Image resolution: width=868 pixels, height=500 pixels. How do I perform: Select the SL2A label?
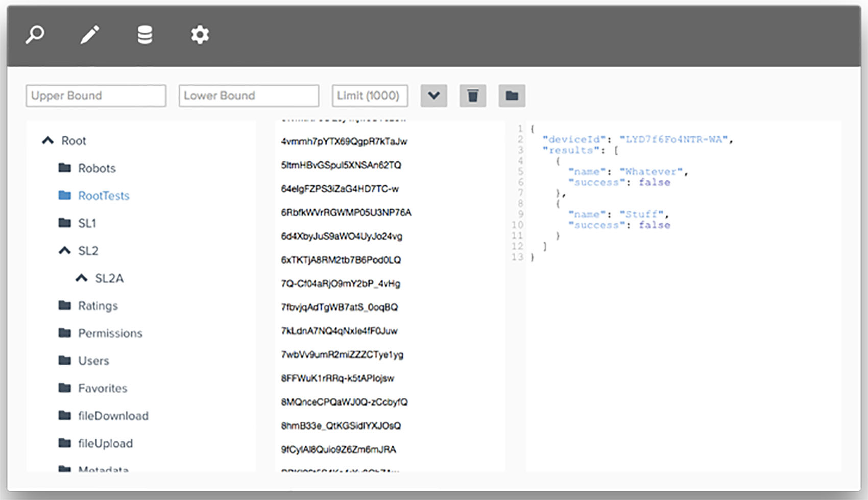[x=109, y=279]
